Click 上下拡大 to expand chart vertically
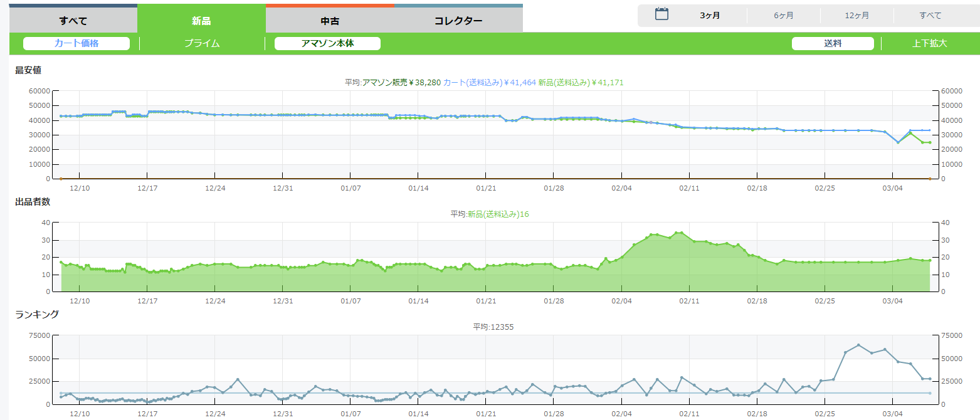 (x=930, y=43)
